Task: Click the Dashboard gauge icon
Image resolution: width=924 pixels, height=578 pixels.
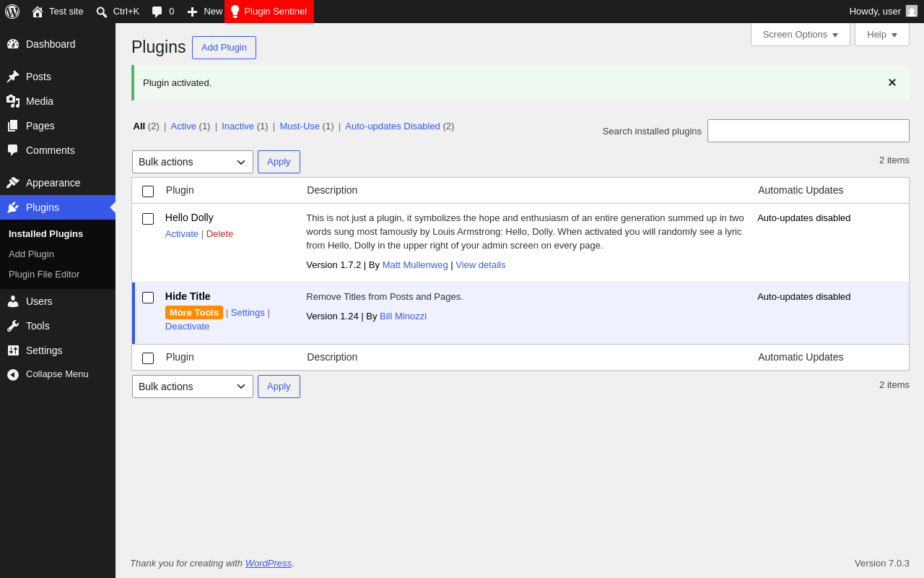Action: coord(13,44)
